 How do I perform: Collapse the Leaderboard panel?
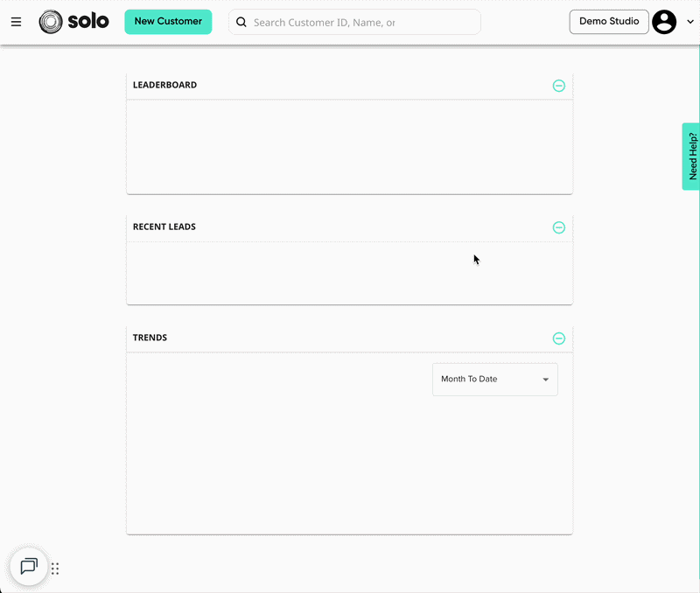[558, 85]
